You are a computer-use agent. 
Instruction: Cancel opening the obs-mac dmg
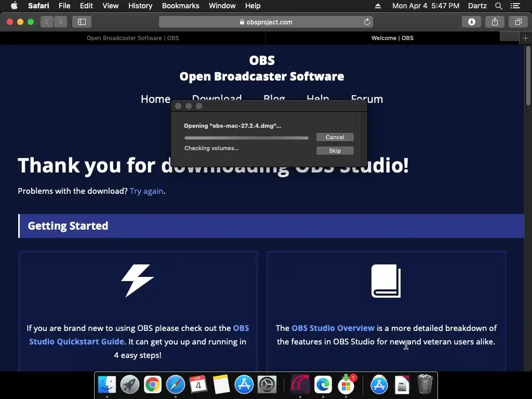point(335,137)
